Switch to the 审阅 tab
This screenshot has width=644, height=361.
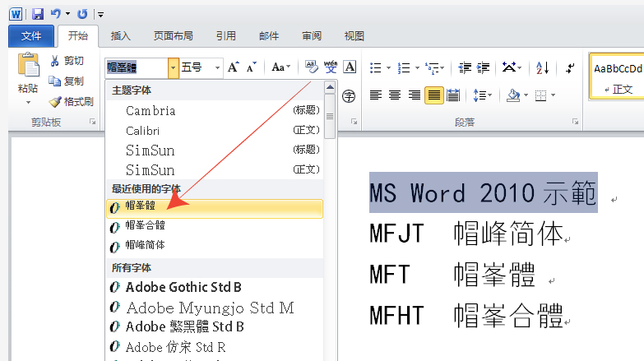coord(312,36)
